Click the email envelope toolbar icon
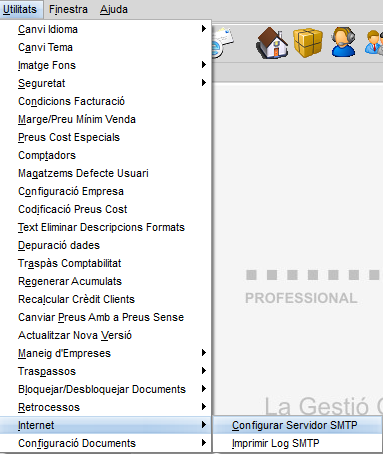The width and height of the screenshot is (383, 454). point(222,43)
